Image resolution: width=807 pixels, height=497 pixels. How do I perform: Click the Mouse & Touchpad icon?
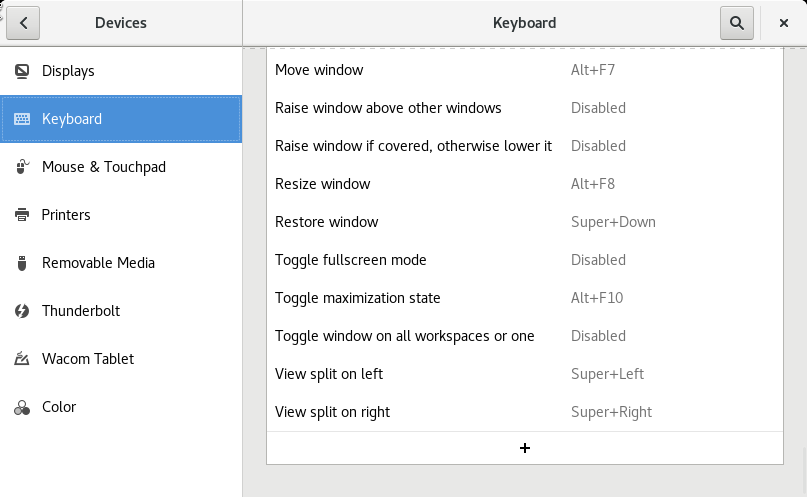[x=22, y=167]
